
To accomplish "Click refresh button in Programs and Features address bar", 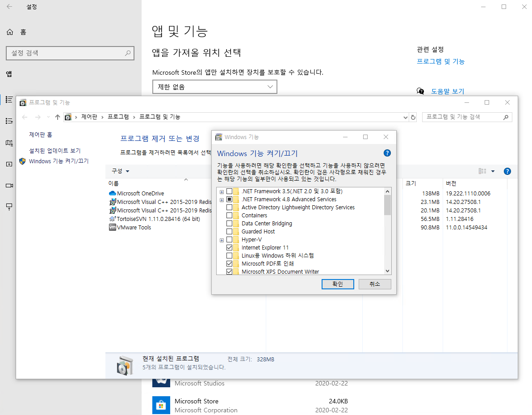I will pos(413,117).
